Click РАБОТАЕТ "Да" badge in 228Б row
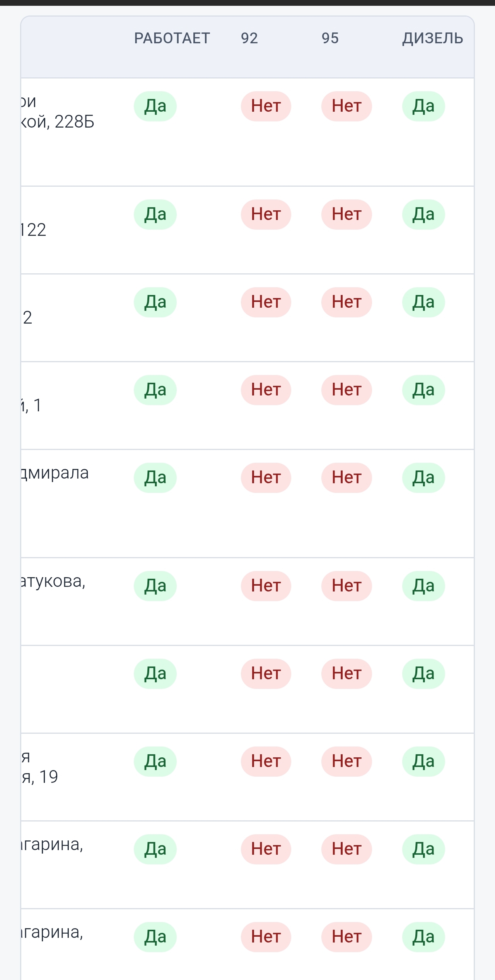The image size is (495, 980). tap(155, 106)
